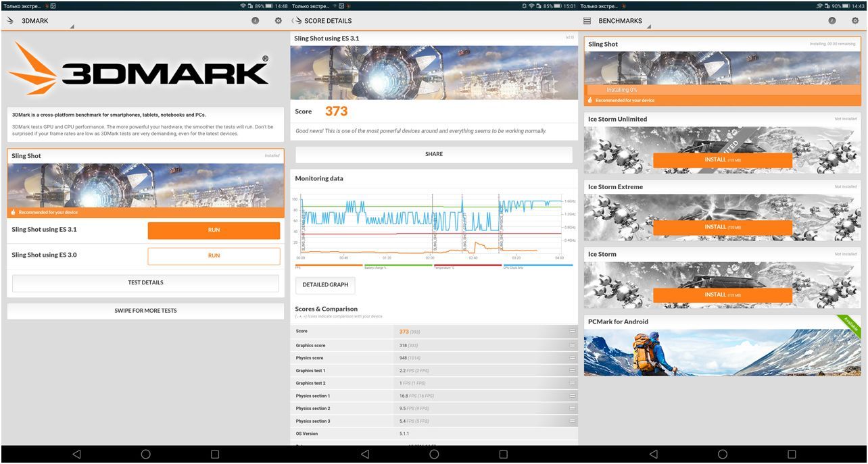Open settings gear in the 3DMARK header
Viewport: 868px width, 464px height.
(278, 21)
